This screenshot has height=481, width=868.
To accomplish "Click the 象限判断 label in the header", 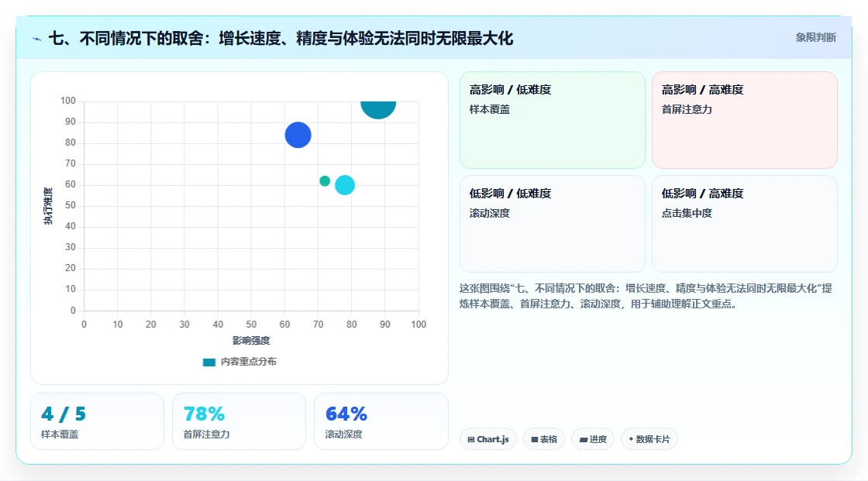I will [x=815, y=38].
